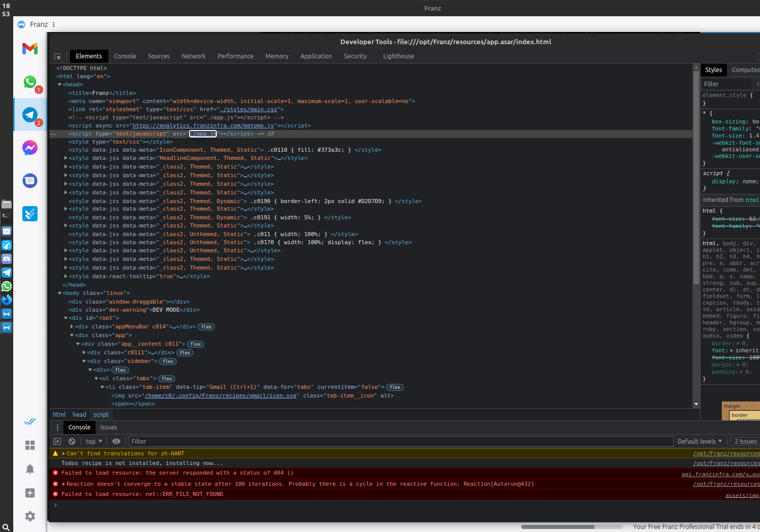Viewport: 760px width, 532px height.
Task: Select the head breadcrumb item
Action: click(79, 415)
